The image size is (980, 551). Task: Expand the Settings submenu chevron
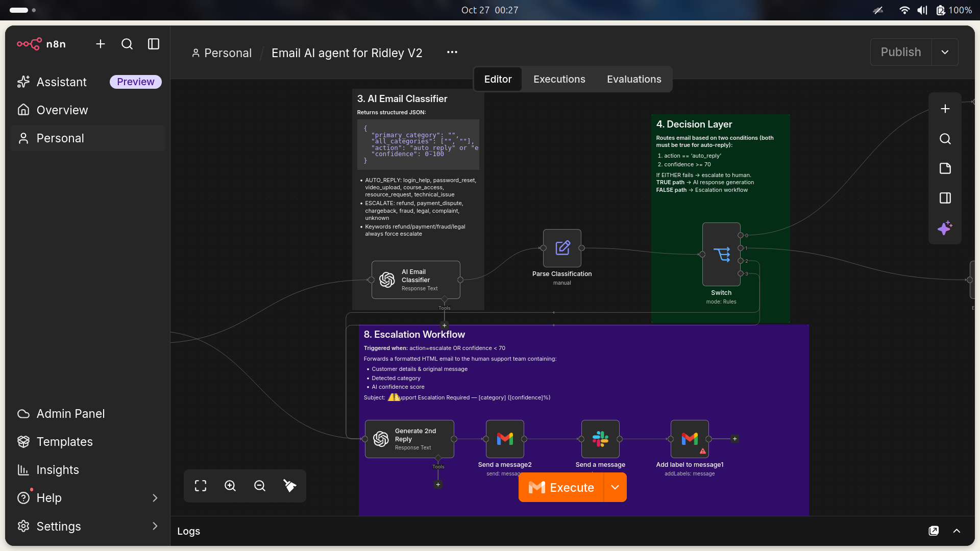click(x=155, y=525)
